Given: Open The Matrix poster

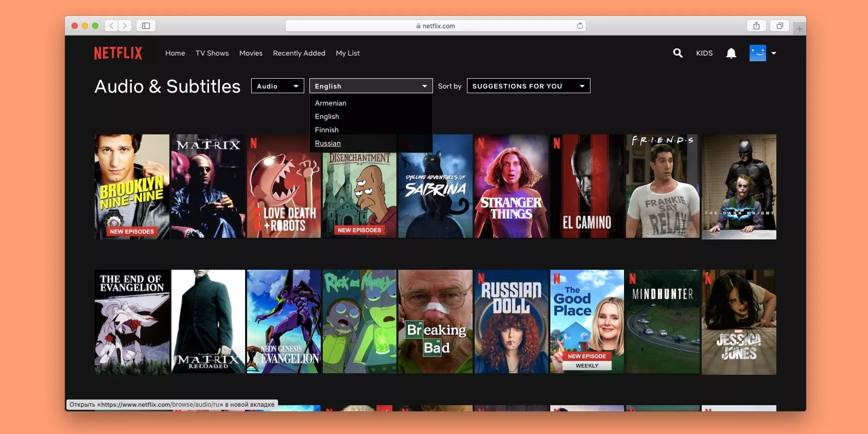Looking at the screenshot, I should click(x=208, y=186).
